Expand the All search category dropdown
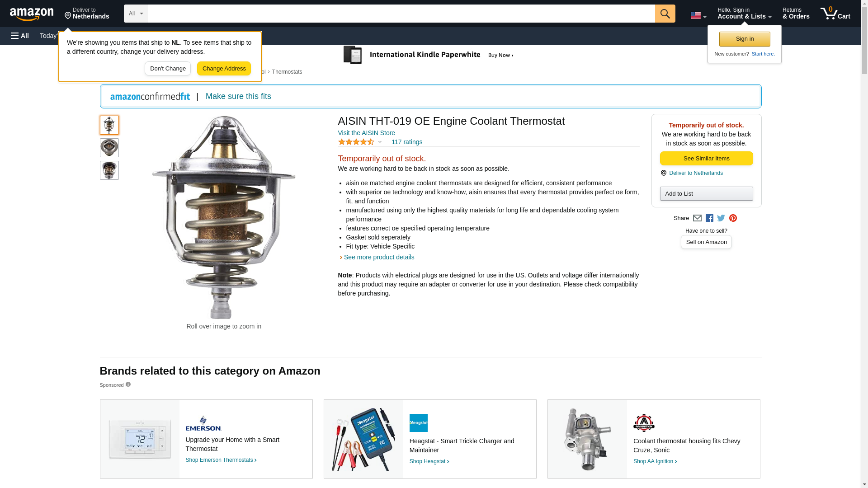Viewport: 868px width, 488px height. [x=136, y=14]
